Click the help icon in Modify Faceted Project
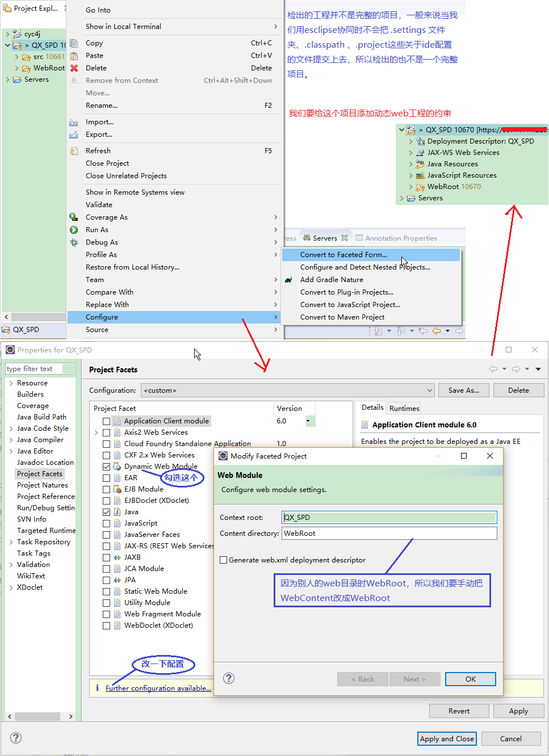Viewport: 549px width, 756px height. point(229,678)
